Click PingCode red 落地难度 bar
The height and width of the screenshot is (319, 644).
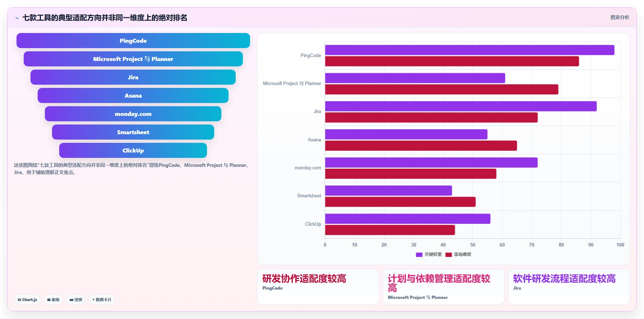click(452, 61)
